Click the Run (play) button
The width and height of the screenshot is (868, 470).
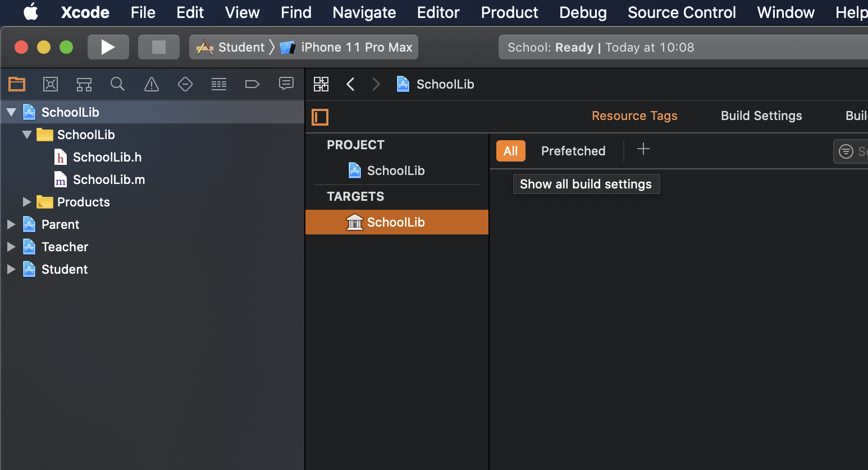click(x=108, y=47)
